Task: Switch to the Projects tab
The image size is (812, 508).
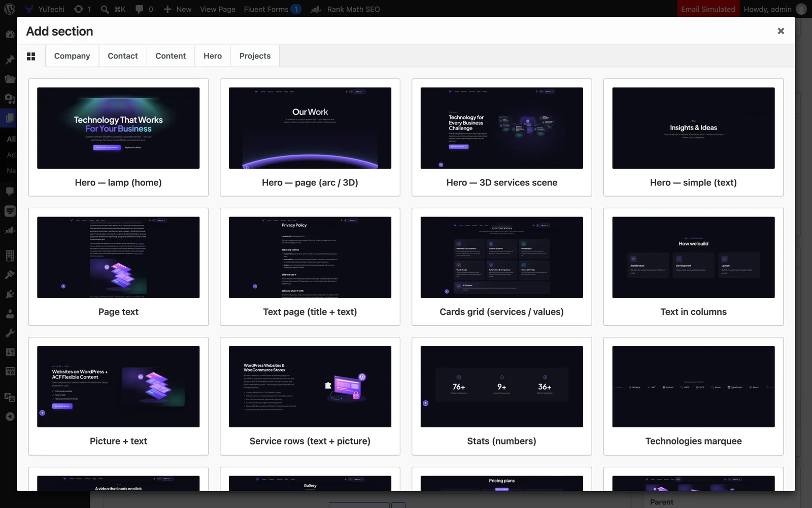Action: [255, 56]
